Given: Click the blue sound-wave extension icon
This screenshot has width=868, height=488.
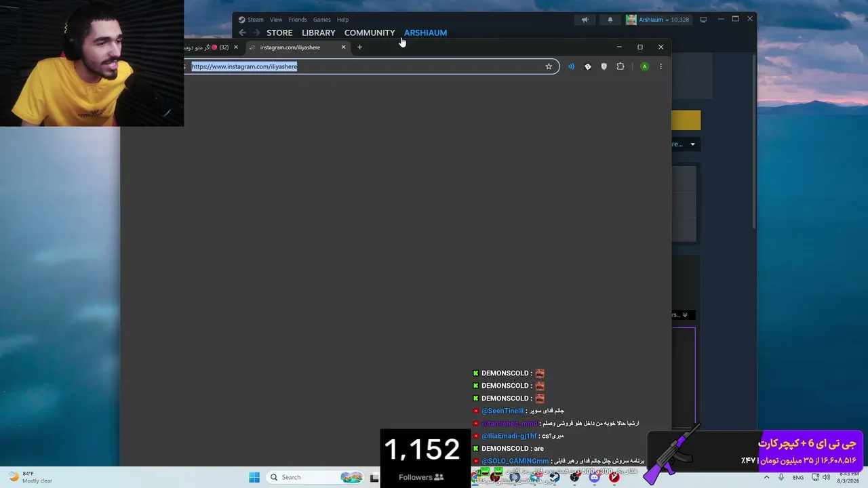Looking at the screenshot, I should (x=571, y=66).
